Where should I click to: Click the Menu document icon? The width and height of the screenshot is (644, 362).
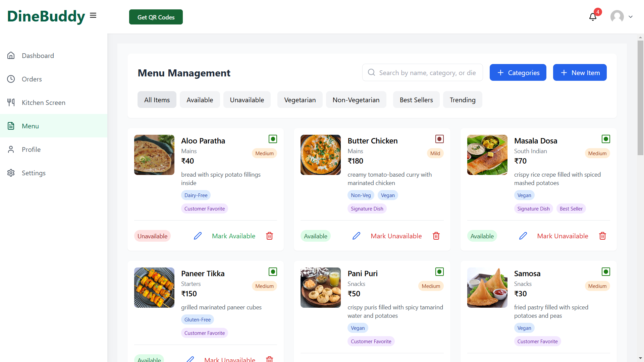(x=11, y=126)
